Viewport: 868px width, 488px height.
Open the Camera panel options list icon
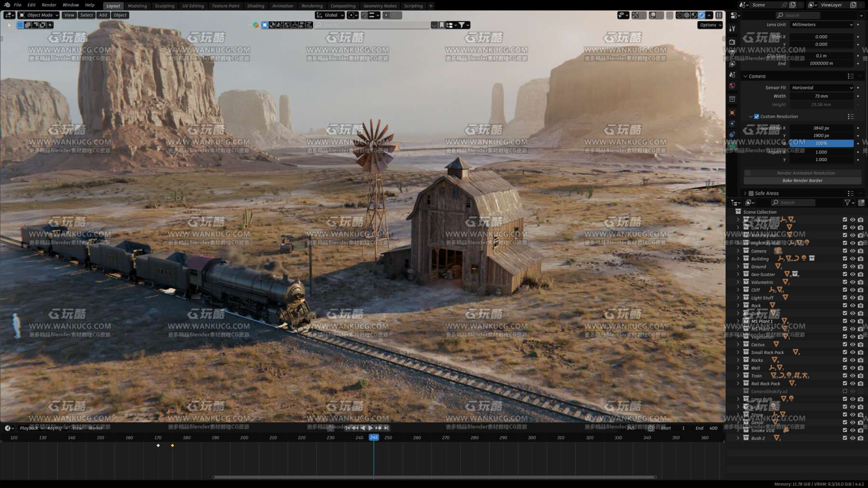point(851,76)
